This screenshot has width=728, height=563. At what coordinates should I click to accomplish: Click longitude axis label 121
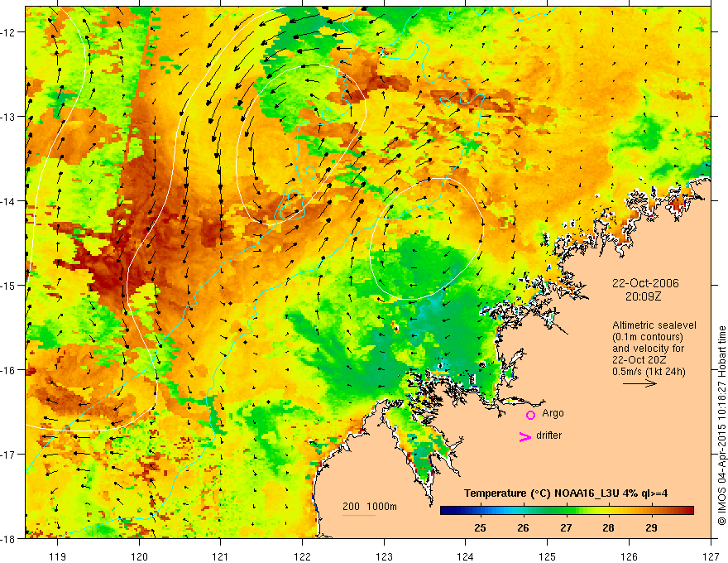point(221,556)
